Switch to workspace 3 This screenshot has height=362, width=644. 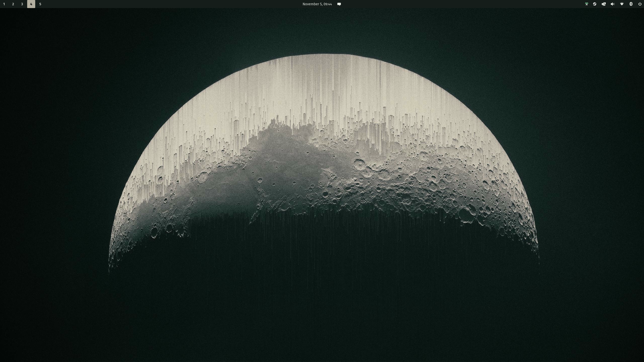click(22, 4)
